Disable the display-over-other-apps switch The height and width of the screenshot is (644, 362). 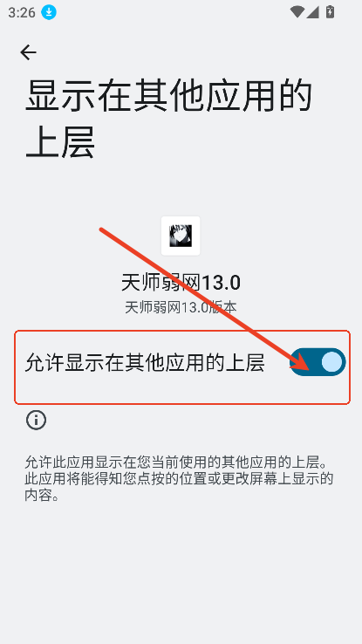coord(318,362)
